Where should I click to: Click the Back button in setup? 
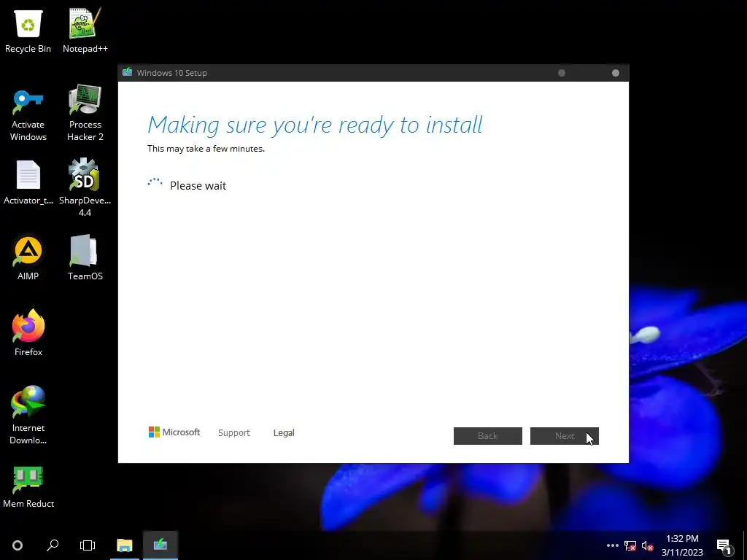coord(488,436)
